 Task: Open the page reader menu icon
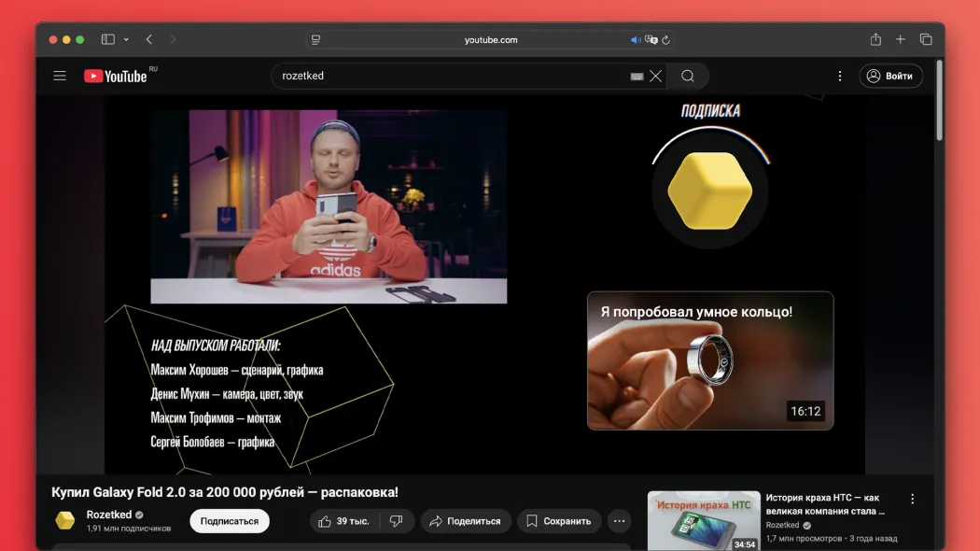(x=315, y=39)
